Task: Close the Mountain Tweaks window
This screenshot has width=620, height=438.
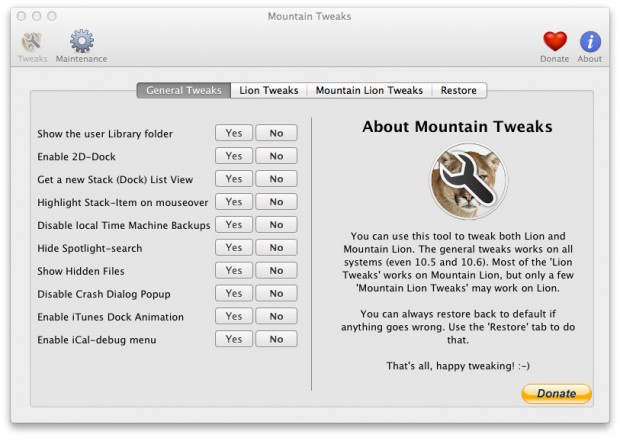Action: pyautogui.click(x=22, y=16)
